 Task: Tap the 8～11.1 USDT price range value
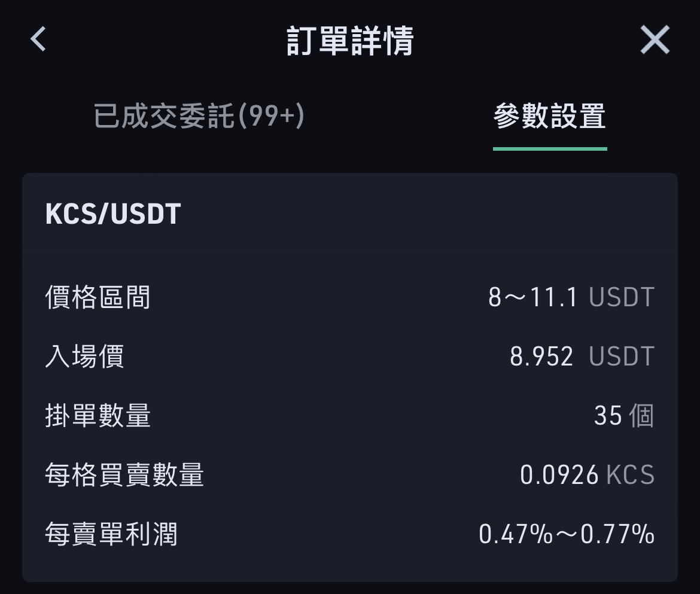571,297
